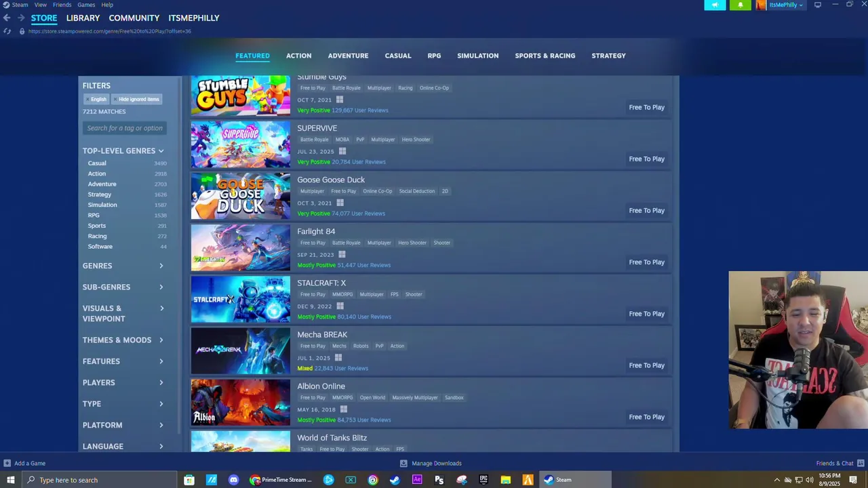Click the Windows icon on Albion Online row
This screenshot has width=868, height=488.
[344, 409]
